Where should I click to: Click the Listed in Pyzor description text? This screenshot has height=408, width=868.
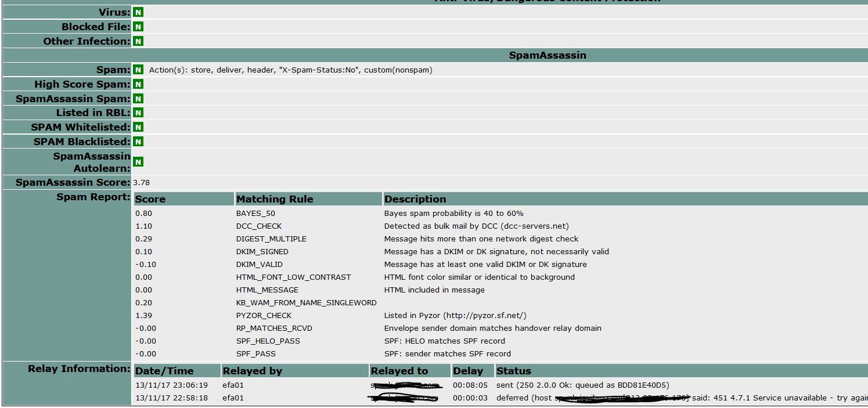pos(455,316)
